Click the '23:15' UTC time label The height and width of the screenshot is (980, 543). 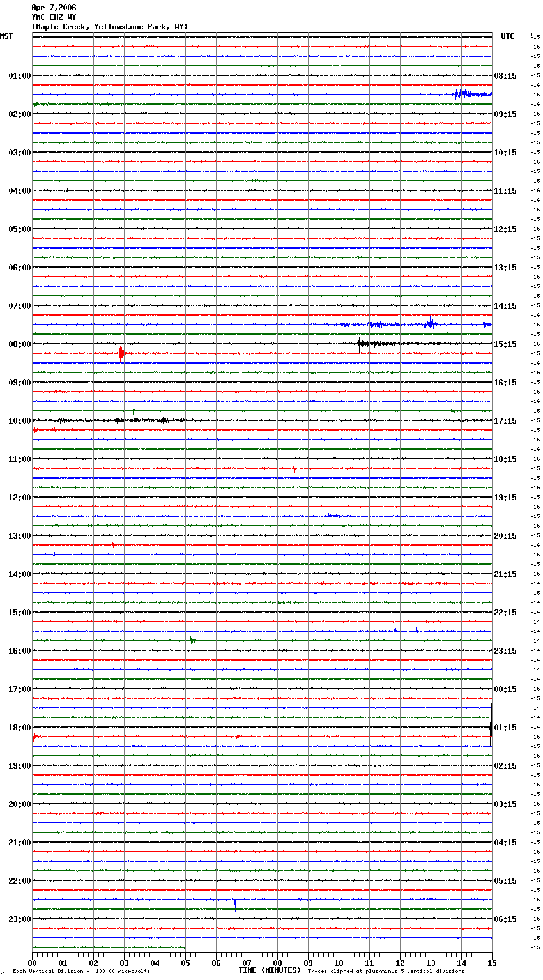[x=505, y=651]
